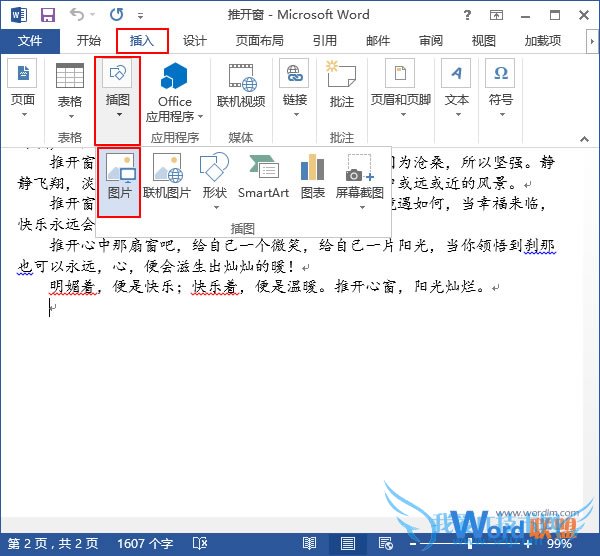Viewport: 600px width, 556px height.
Task: Open Ribbon Display Options
Action: tap(496, 15)
